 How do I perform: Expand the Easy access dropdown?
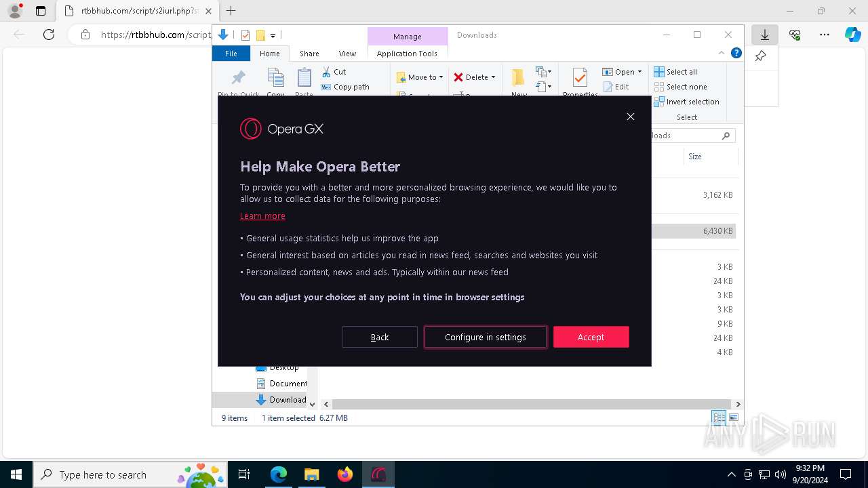543,87
